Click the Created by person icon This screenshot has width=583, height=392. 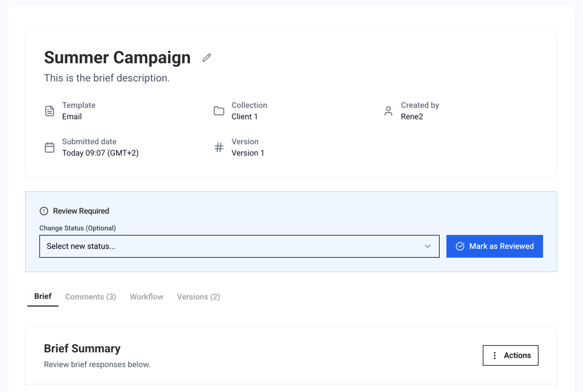click(x=388, y=111)
